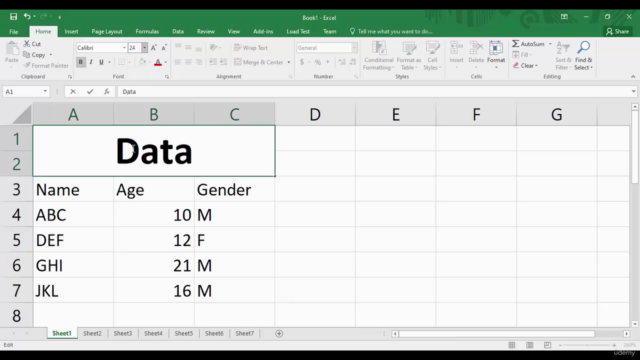Open the File menu
Viewport: 640px width, 360px height.
13,31
